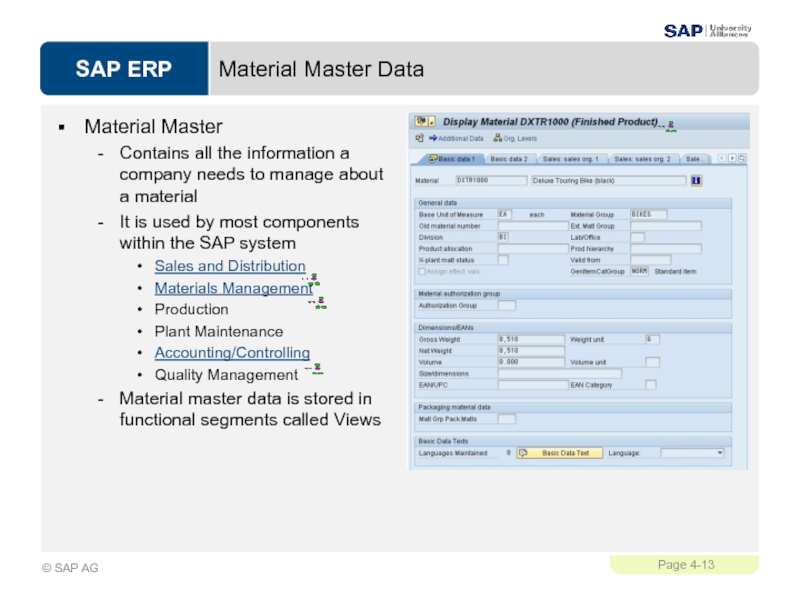Click the tab strip scroll-right arrow

(732, 158)
